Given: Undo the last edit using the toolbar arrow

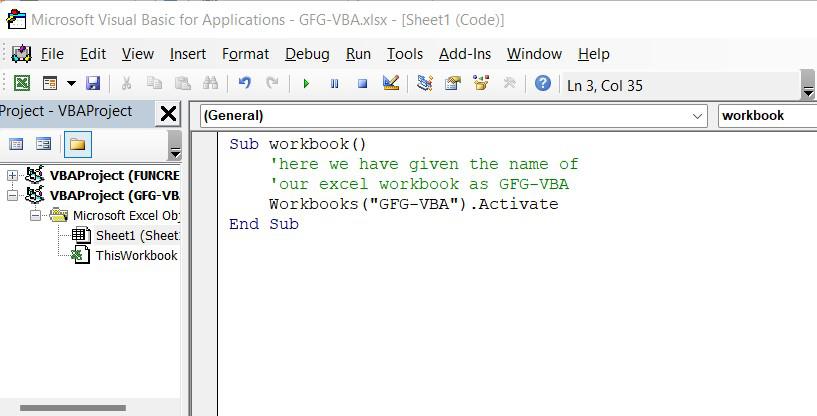Looking at the screenshot, I should point(244,84).
